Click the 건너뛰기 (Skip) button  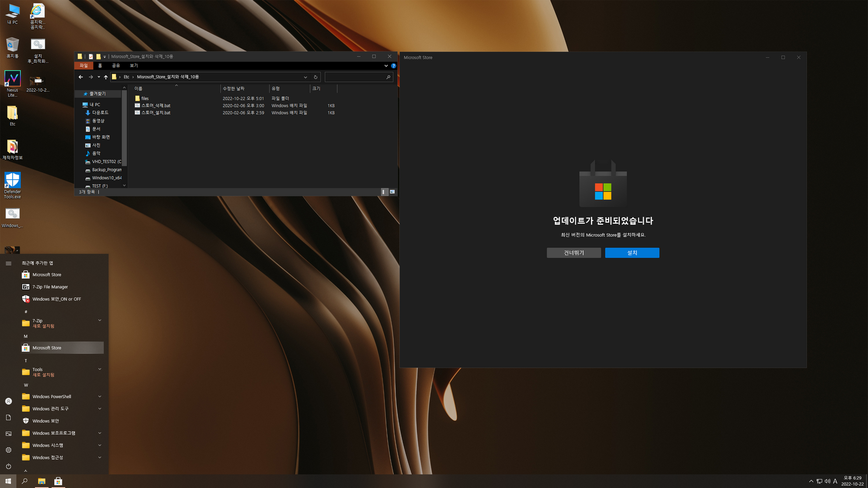click(574, 253)
